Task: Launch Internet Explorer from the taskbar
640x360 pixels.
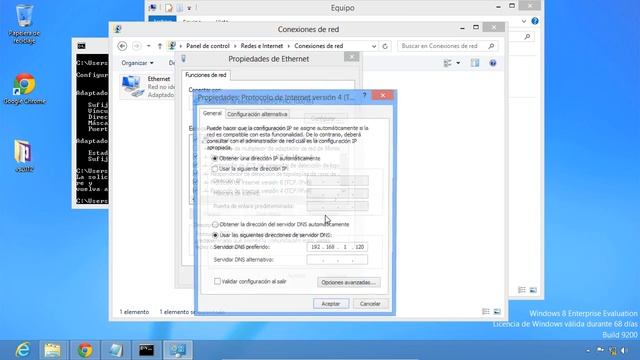Action: 22,350
